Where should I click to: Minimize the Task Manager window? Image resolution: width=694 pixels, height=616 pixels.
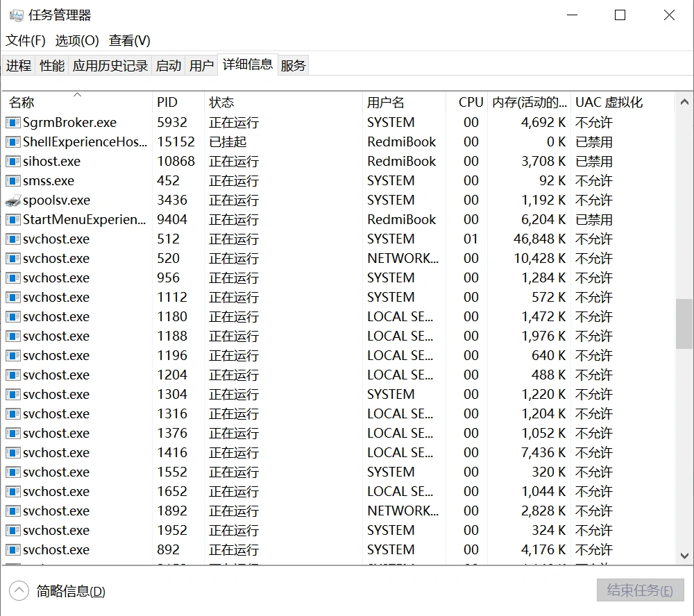[573, 15]
